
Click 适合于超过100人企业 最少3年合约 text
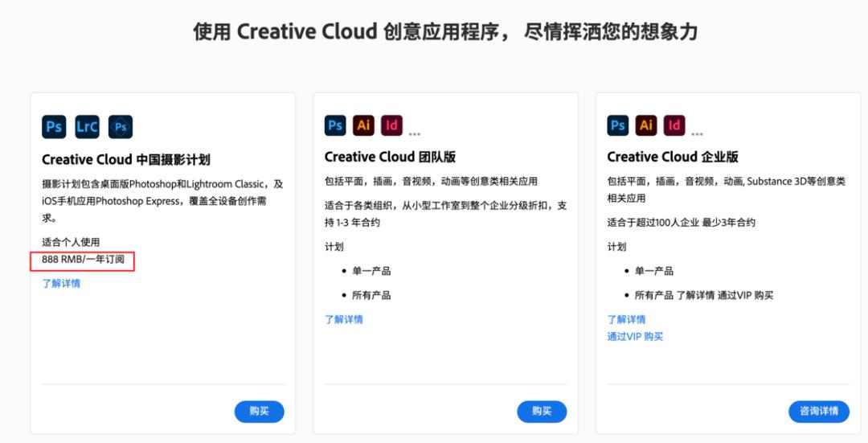point(681,223)
